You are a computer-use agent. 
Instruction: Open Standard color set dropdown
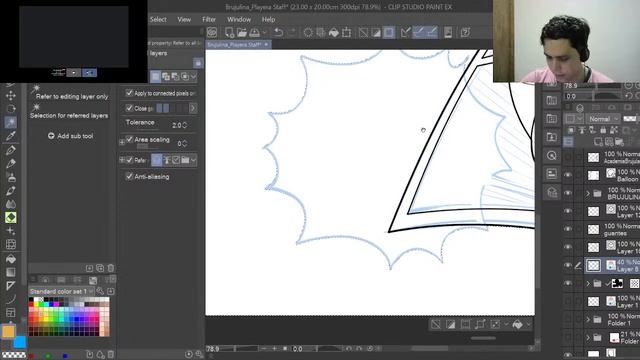point(61,291)
